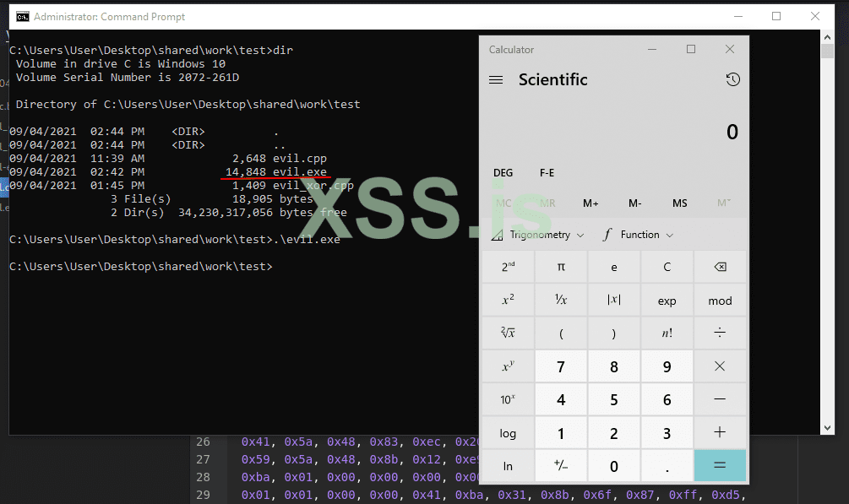This screenshot has width=849, height=504.
Task: Open Calculator history panel
Action: tap(732, 79)
